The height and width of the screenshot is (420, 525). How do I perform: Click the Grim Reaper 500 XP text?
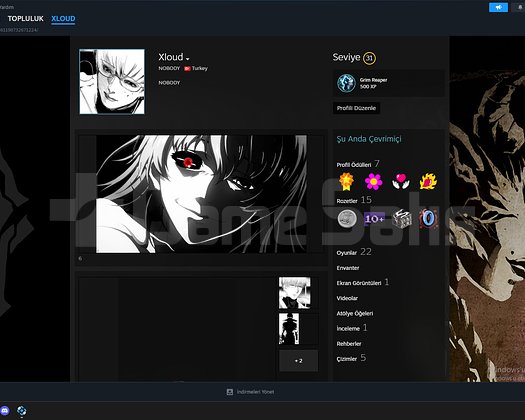point(373,83)
